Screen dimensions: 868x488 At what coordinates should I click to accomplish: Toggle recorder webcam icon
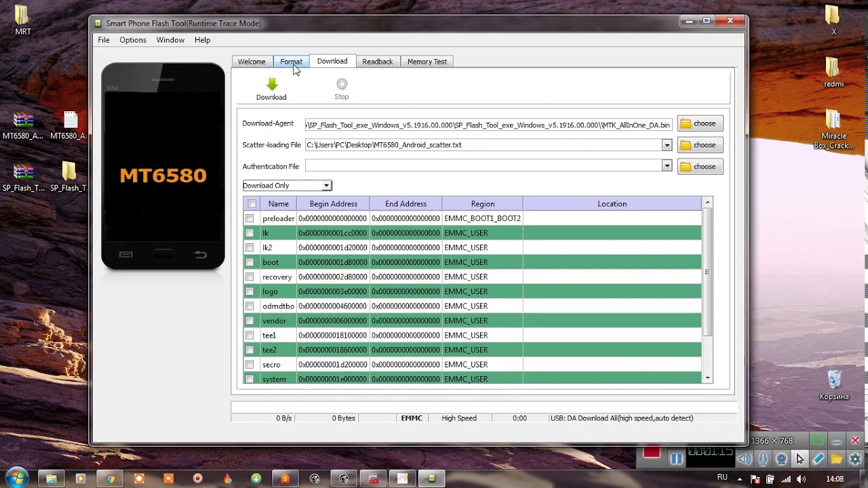point(781,459)
